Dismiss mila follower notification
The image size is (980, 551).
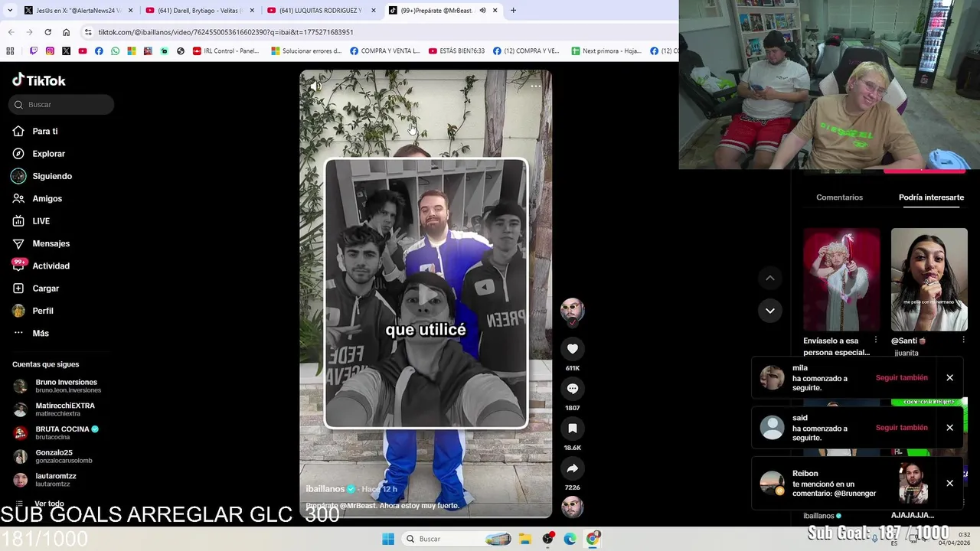pos(949,378)
